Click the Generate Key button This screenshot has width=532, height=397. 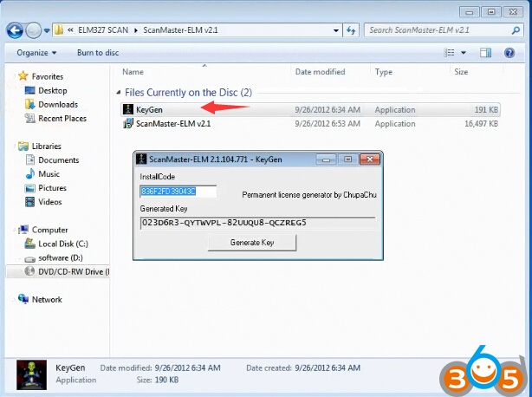[252, 243]
